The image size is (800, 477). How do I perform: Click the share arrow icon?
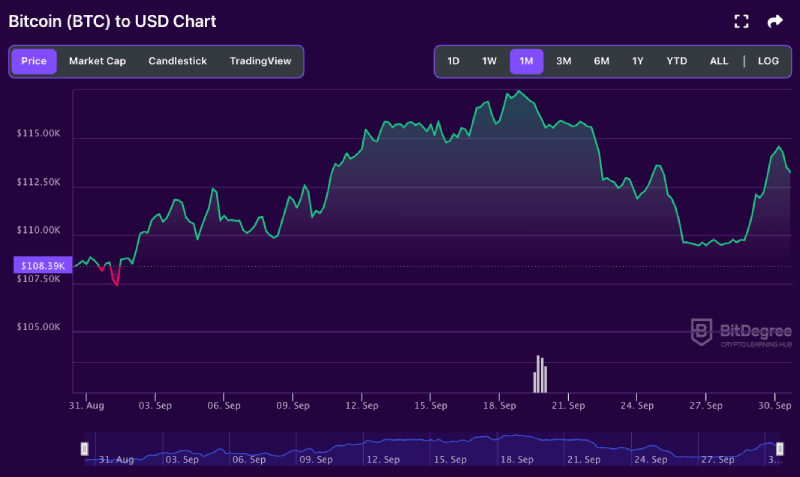click(775, 21)
